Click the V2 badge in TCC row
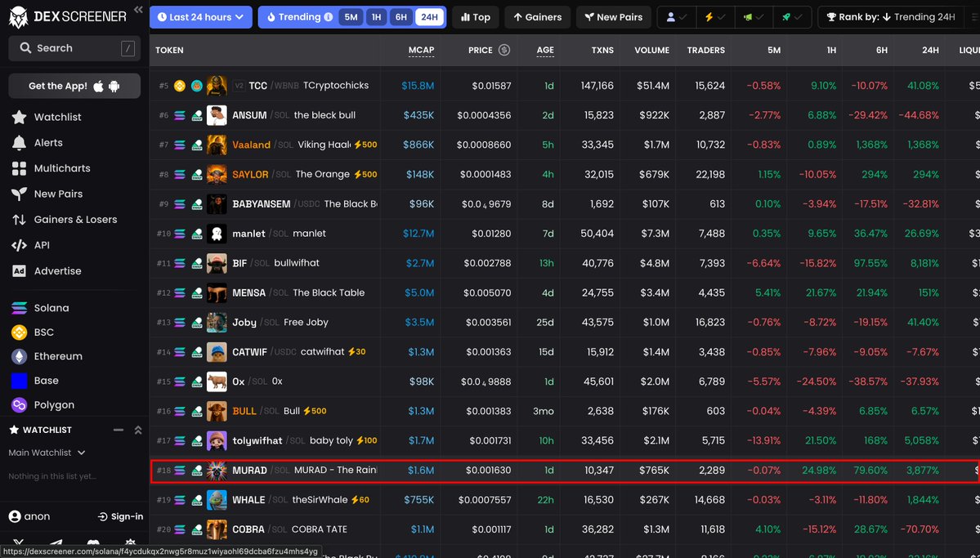Viewport: 980px width, 558px height. click(238, 86)
